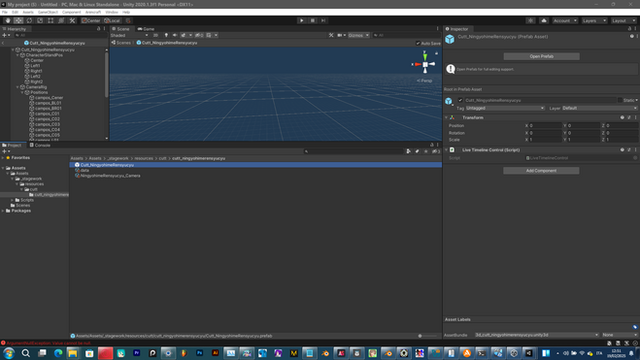Switch to the Game tab
Viewport: 640px width, 360px height.
coord(146,29)
